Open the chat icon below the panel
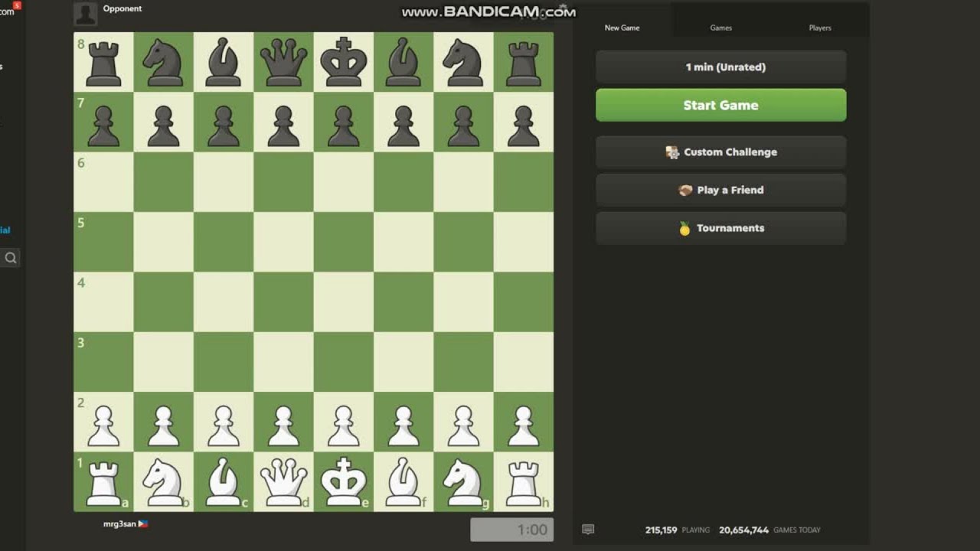The height and width of the screenshot is (551, 980). [588, 530]
